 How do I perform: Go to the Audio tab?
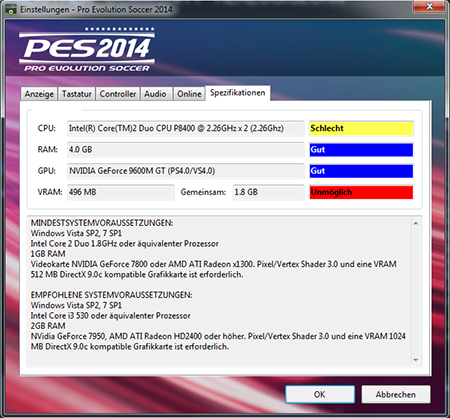(x=155, y=94)
